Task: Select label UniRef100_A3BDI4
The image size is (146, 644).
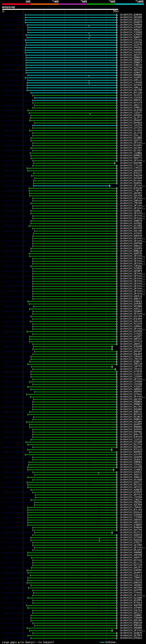Action: (x=131, y=65)
